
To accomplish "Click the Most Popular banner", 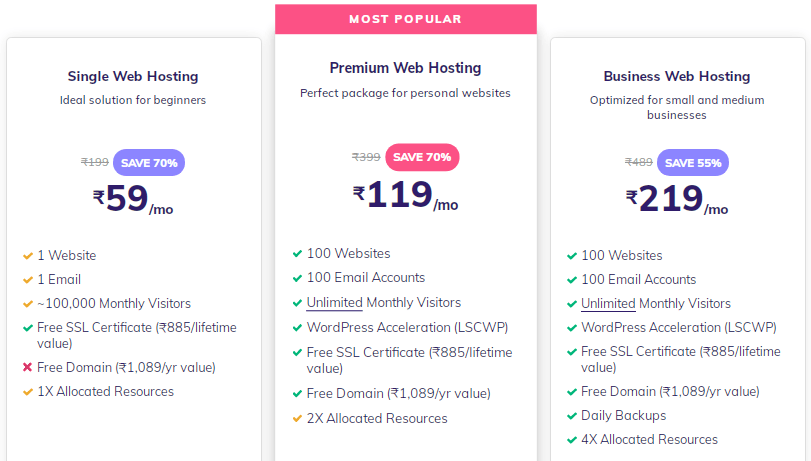I will pos(405,19).
